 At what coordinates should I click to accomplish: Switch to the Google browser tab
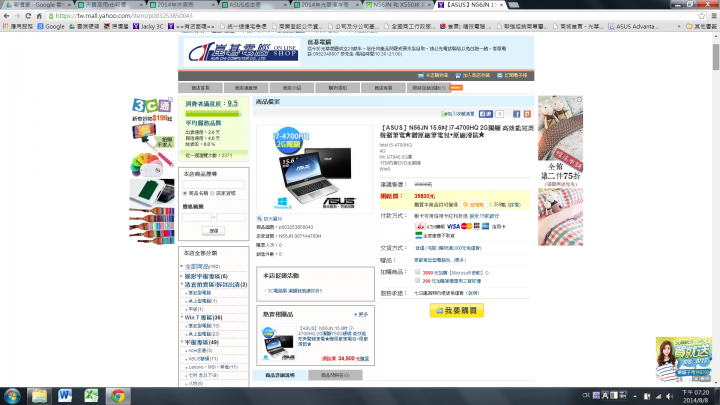coord(37,5)
